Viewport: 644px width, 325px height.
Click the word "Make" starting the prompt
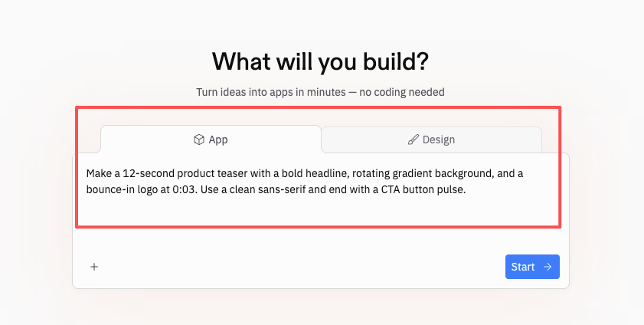(99, 173)
